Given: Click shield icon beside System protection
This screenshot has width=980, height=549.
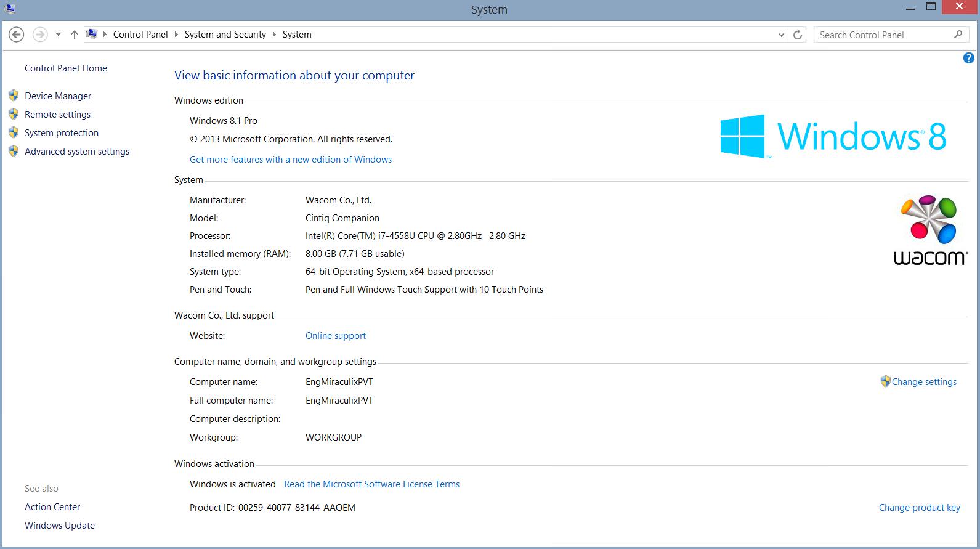Looking at the screenshot, I should (14, 132).
